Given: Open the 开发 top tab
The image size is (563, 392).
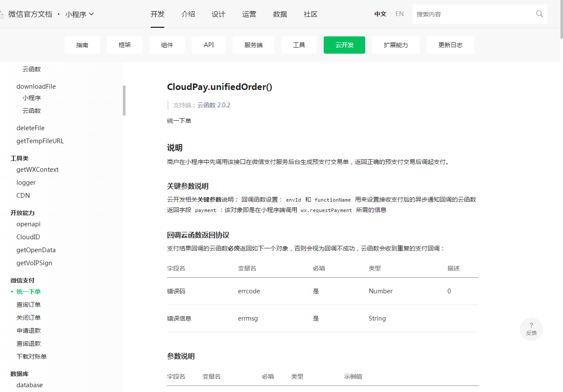Looking at the screenshot, I should 158,14.
